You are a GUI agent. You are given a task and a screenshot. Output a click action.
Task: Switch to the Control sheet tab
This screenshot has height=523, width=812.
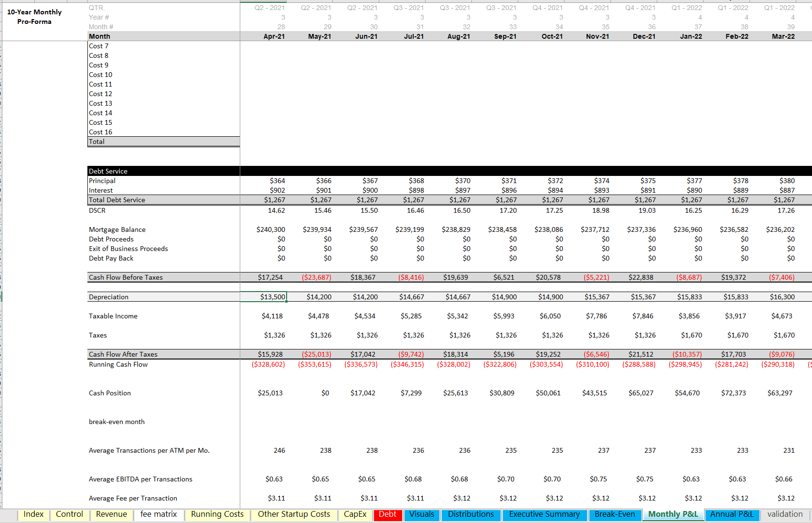[x=69, y=514]
